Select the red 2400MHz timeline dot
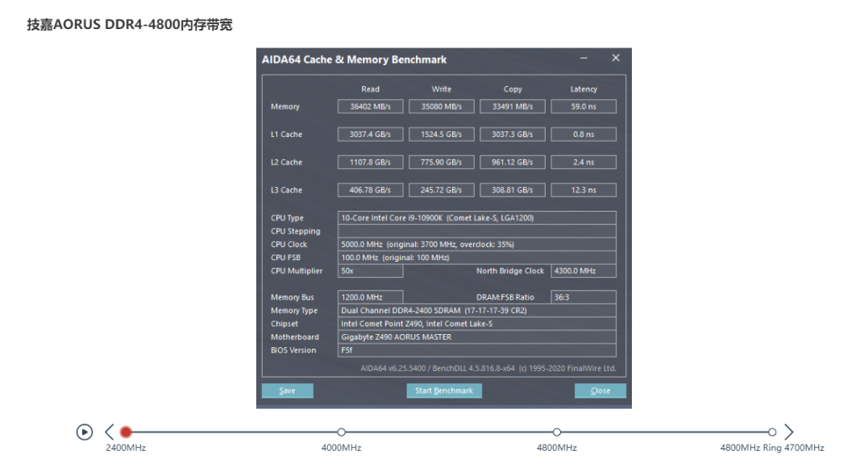 pos(126,432)
